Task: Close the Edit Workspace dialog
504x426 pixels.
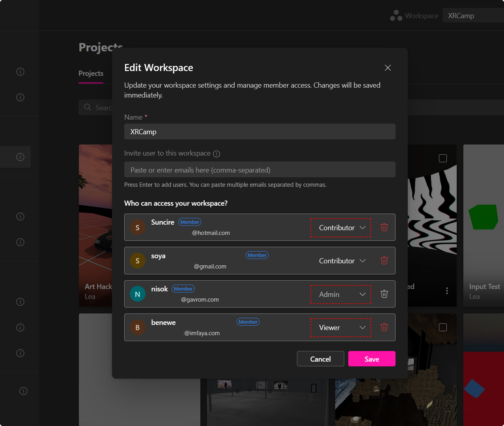Action: (x=388, y=68)
